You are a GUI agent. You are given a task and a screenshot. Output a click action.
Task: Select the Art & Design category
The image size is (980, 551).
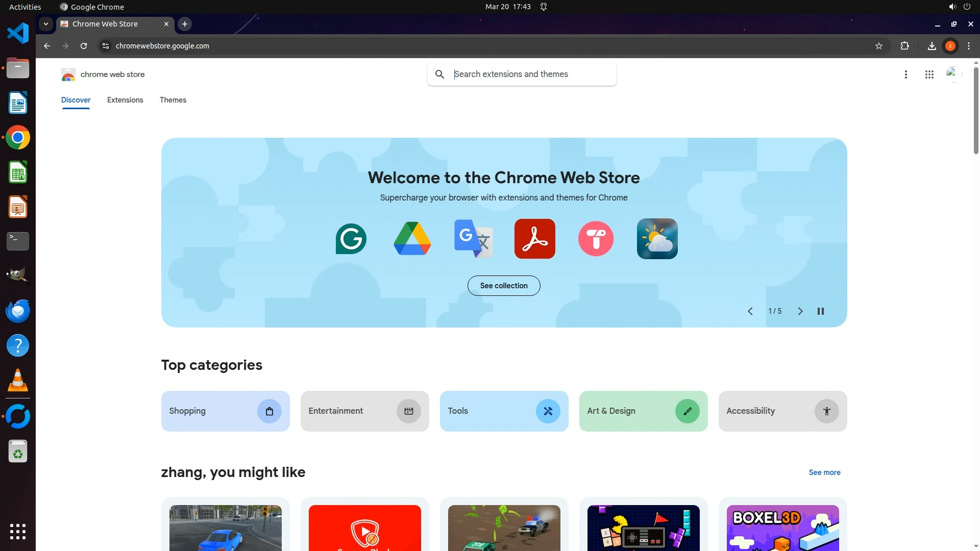point(643,411)
